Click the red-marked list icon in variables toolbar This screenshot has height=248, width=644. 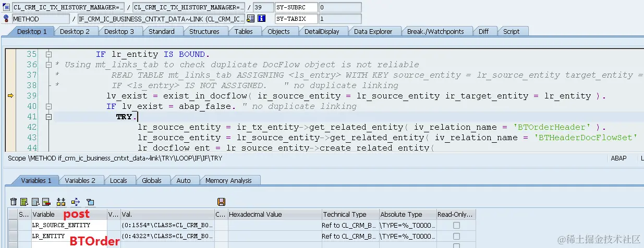pos(46,202)
